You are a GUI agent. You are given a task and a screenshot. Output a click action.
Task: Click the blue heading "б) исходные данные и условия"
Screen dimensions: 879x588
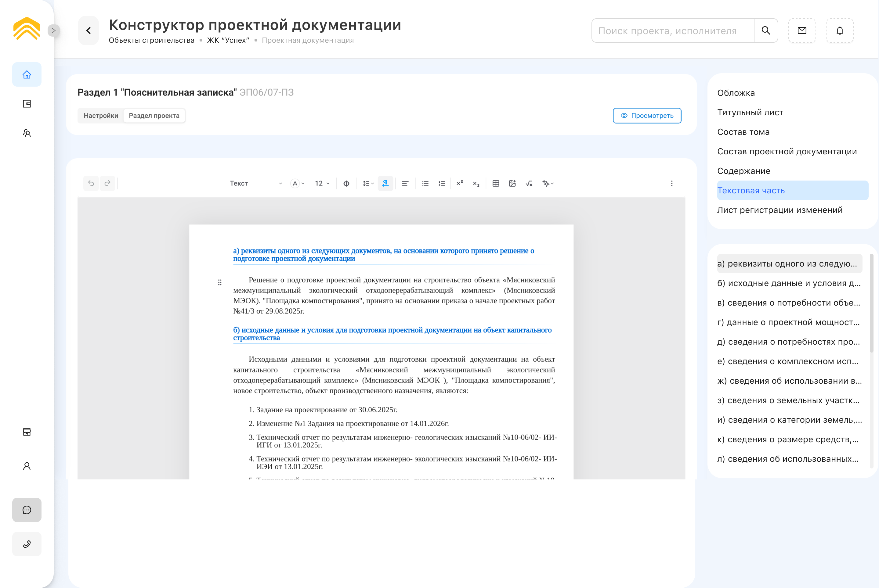pyautogui.click(x=392, y=334)
